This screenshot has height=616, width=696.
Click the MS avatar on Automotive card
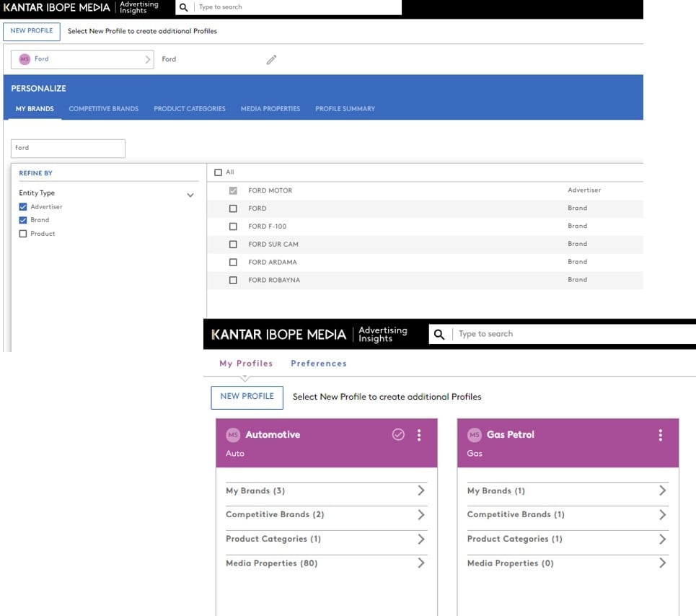coord(233,435)
